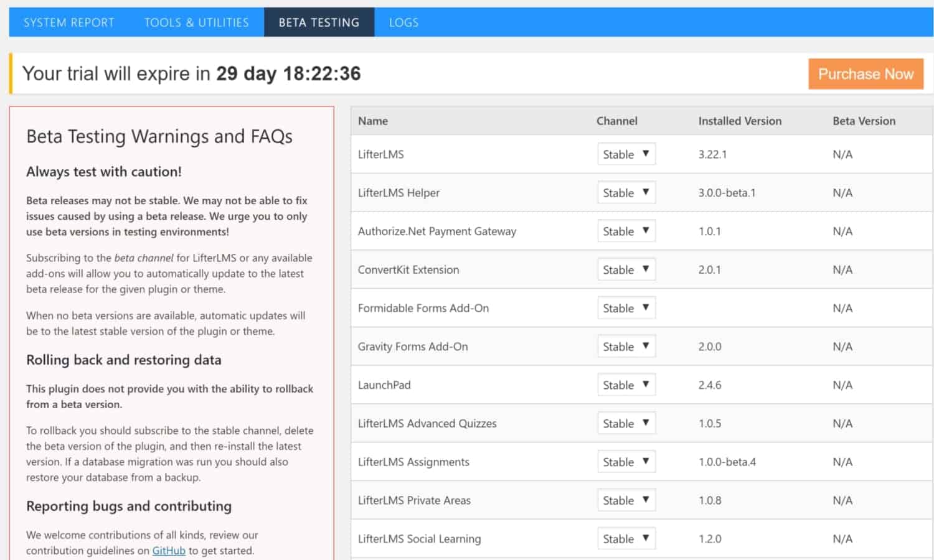Image resolution: width=934 pixels, height=560 pixels.
Task: Open the Logs tab
Action: [403, 22]
